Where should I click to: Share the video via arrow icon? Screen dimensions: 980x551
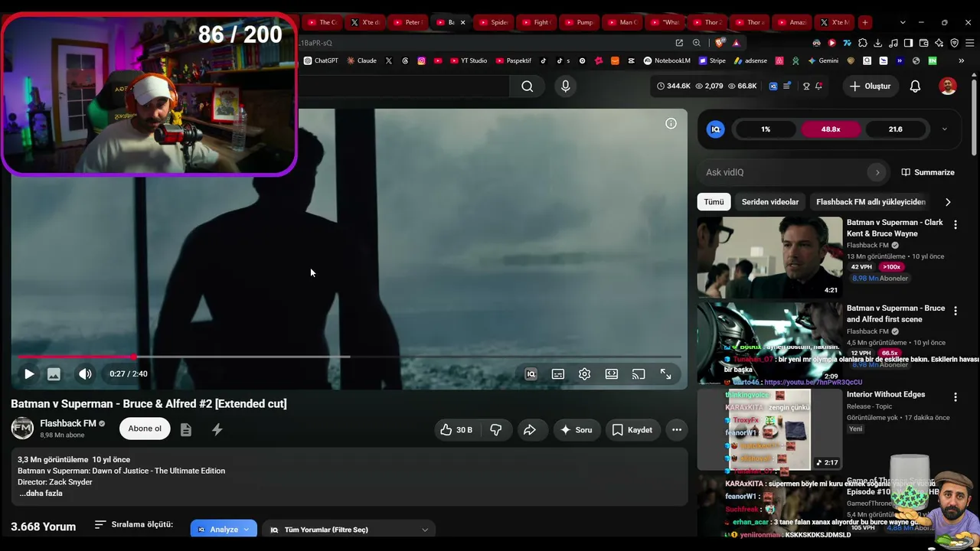pyautogui.click(x=529, y=430)
